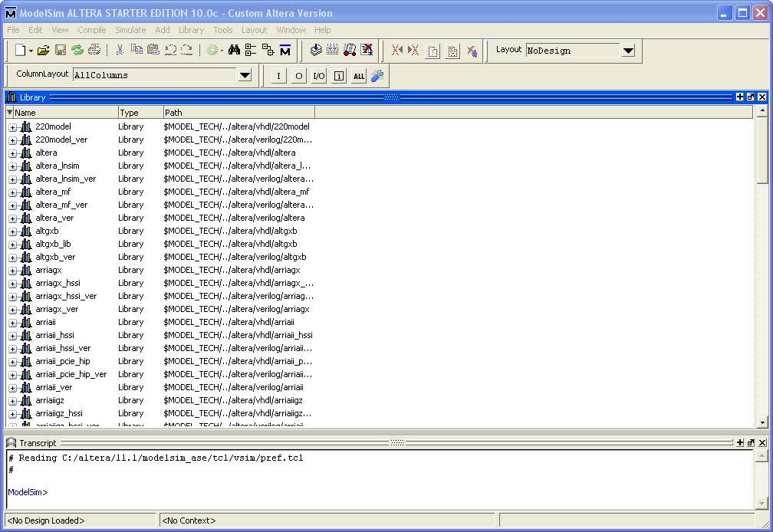This screenshot has height=532, width=773.
Task: Click the Transcript scrollbar up arrow
Action: pos(762,456)
